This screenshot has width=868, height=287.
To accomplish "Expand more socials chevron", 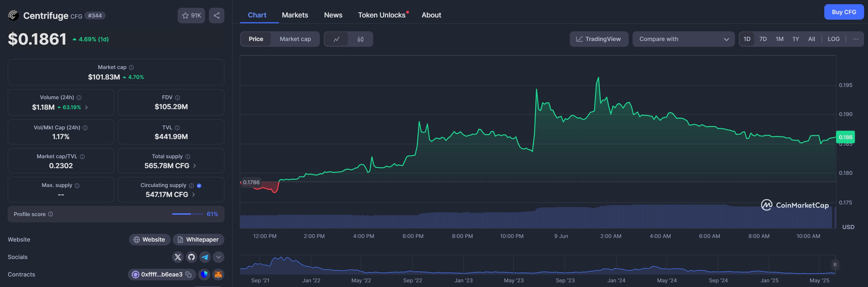I will coord(218,257).
